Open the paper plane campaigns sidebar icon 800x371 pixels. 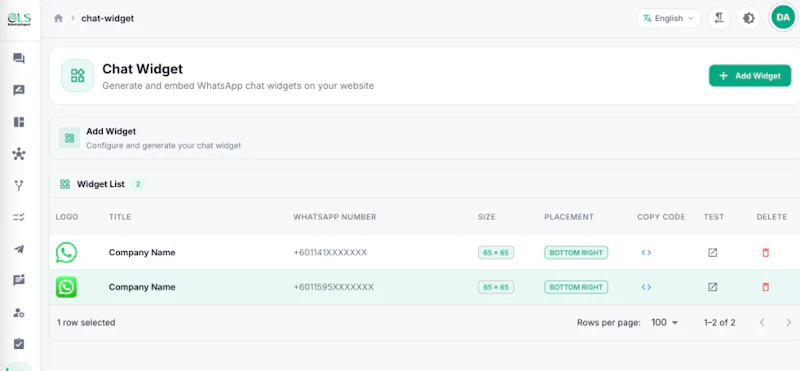19,249
